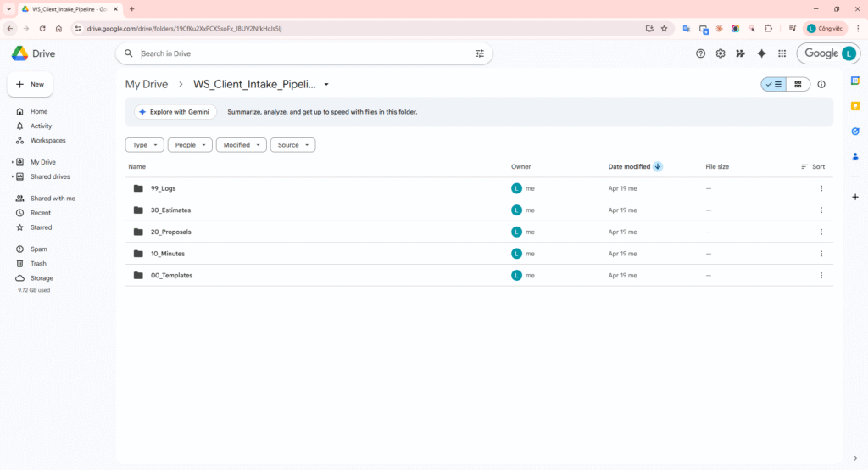Open search filter options in search bar
Image resolution: width=868 pixels, height=470 pixels.
[480, 53]
